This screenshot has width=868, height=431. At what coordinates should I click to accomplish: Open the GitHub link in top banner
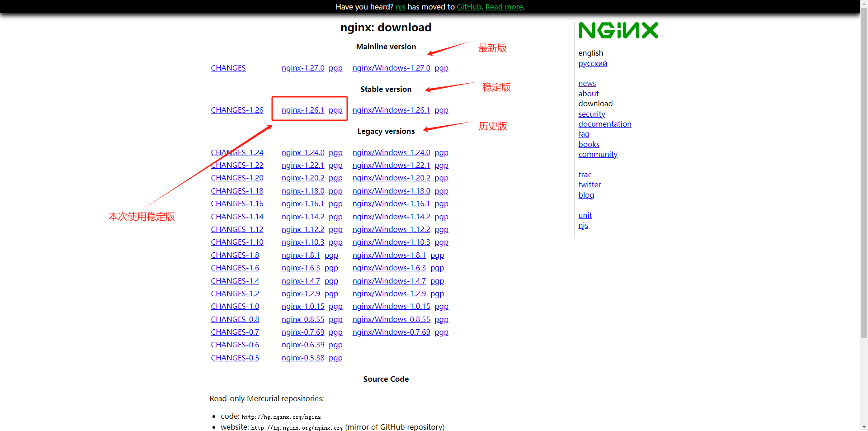click(469, 7)
